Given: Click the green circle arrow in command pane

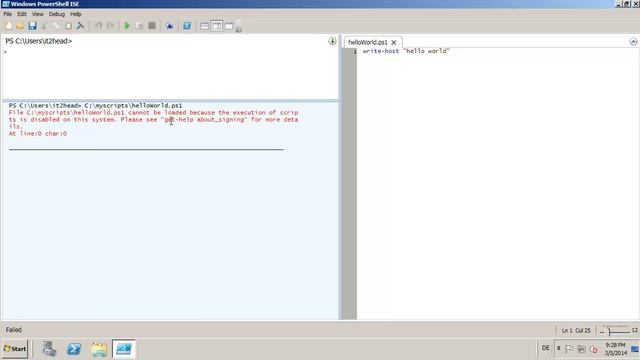Looking at the screenshot, I should (x=332, y=41).
